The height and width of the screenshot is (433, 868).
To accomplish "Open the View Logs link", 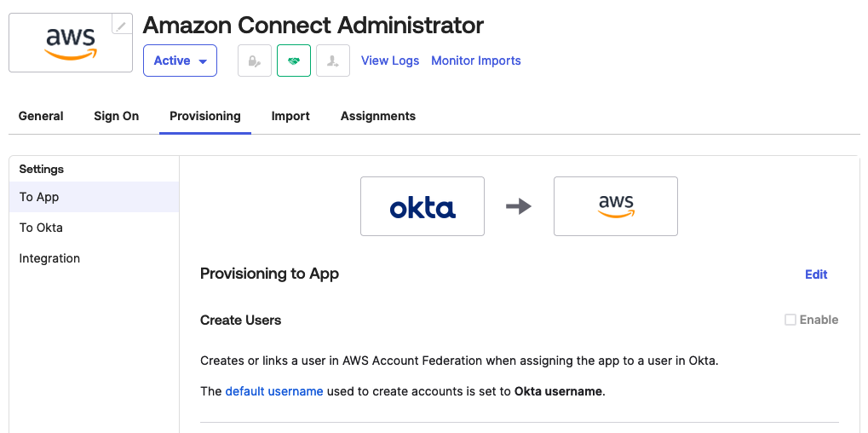I will (390, 61).
